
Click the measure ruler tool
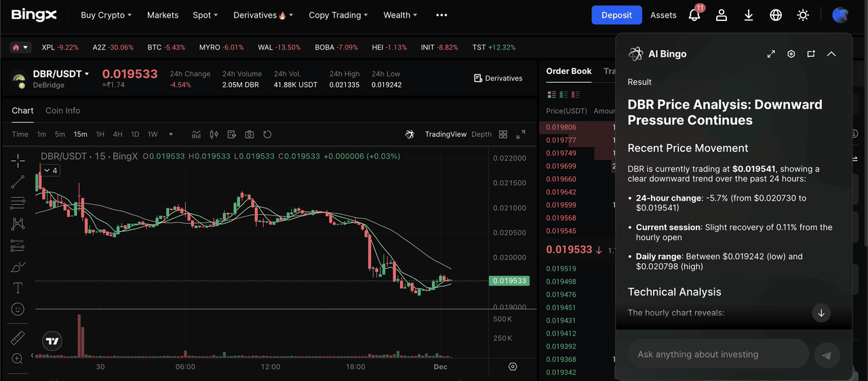(x=18, y=338)
